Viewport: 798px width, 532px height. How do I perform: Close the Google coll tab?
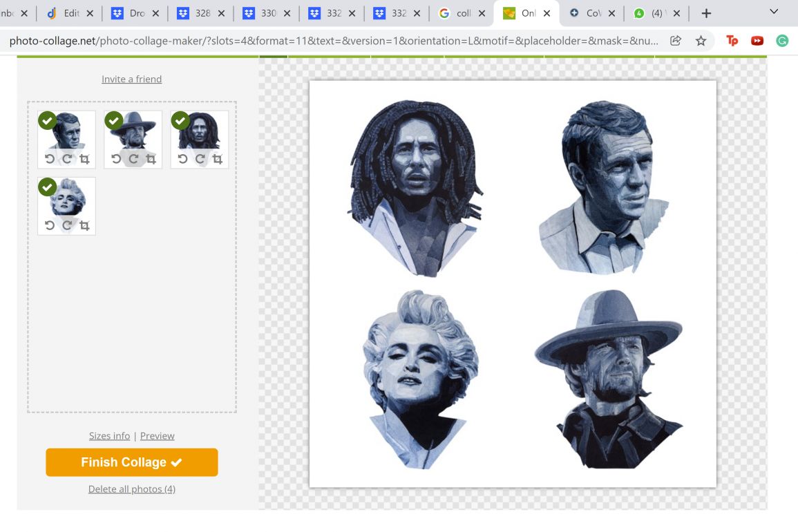pyautogui.click(x=482, y=13)
